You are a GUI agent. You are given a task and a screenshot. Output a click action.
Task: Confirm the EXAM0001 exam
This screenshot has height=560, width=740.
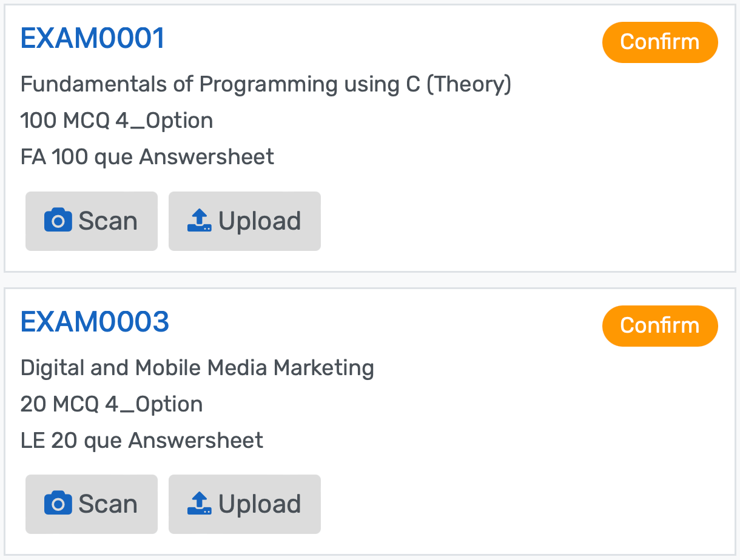660,42
